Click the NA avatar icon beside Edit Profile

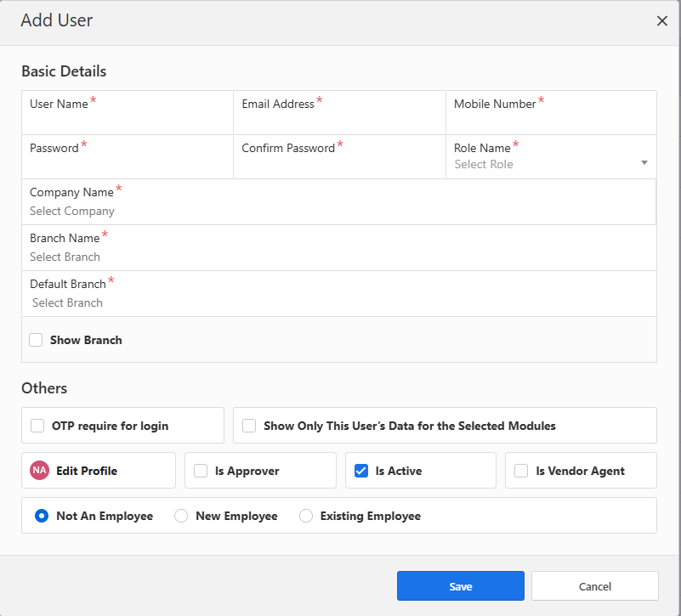coord(40,471)
